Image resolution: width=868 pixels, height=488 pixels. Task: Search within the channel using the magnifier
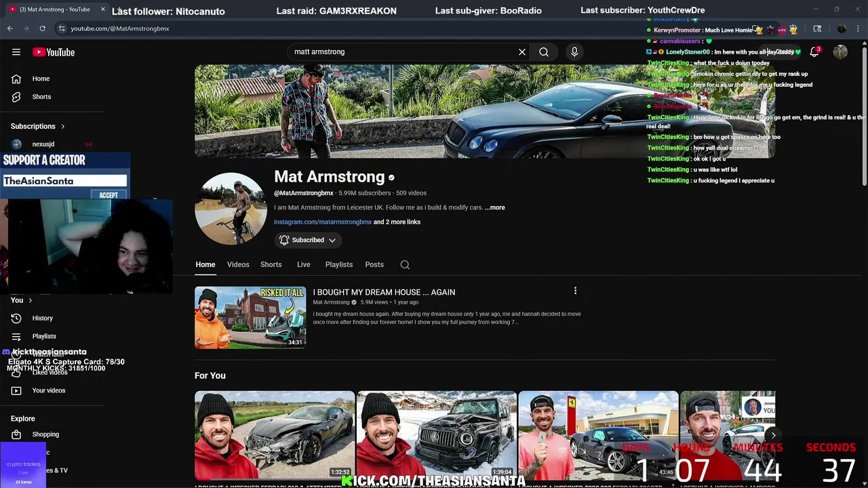click(x=405, y=265)
